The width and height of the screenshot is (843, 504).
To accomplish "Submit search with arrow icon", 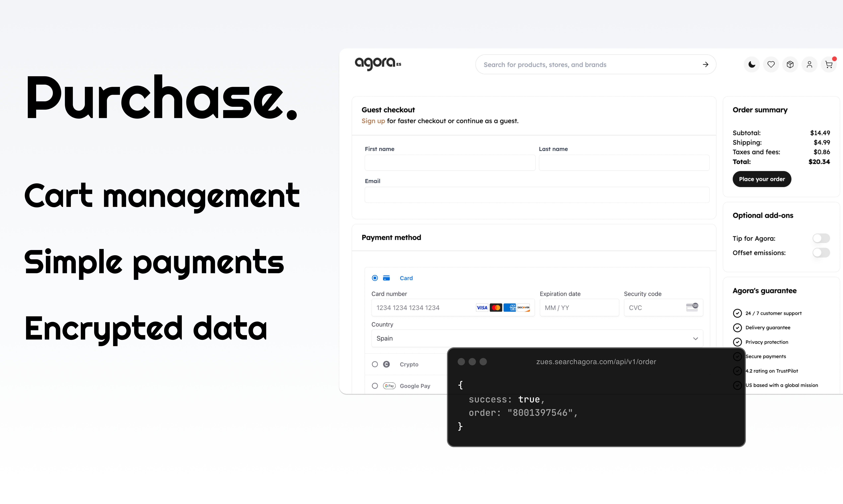I will pyautogui.click(x=706, y=64).
